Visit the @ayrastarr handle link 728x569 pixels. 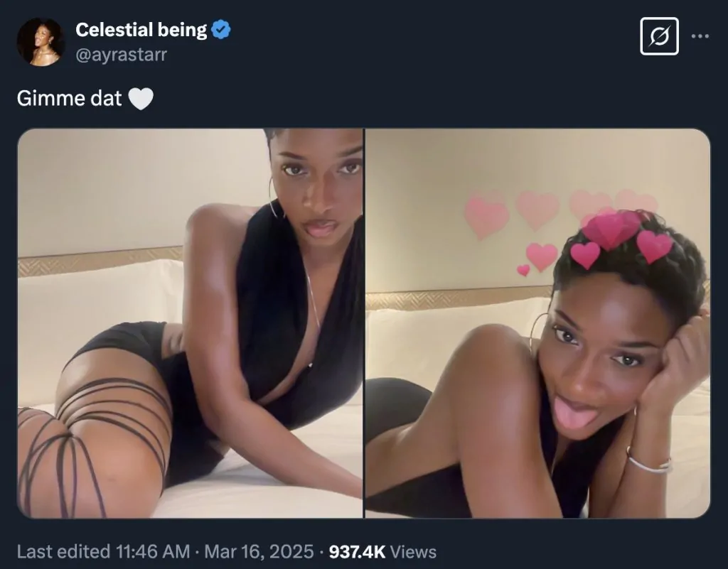coord(121,54)
